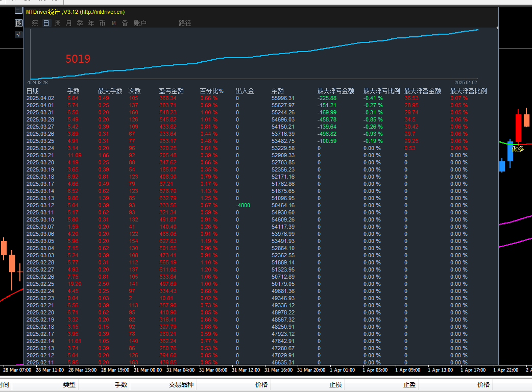Click lot size value 19.20

[x=75, y=284]
